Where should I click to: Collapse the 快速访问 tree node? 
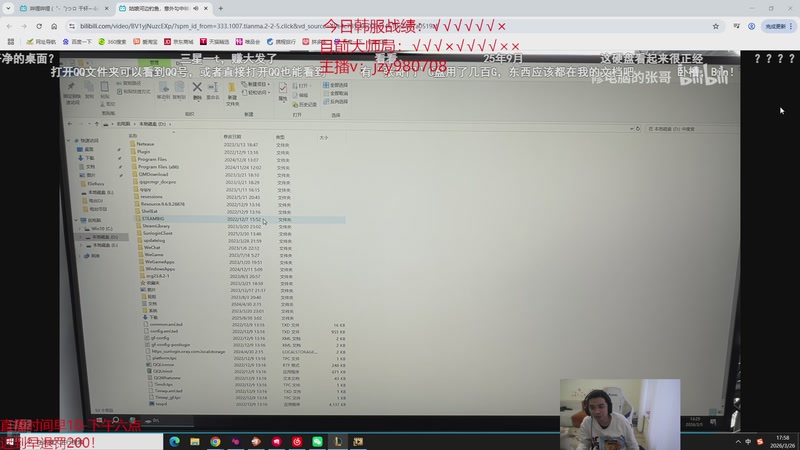[69, 140]
